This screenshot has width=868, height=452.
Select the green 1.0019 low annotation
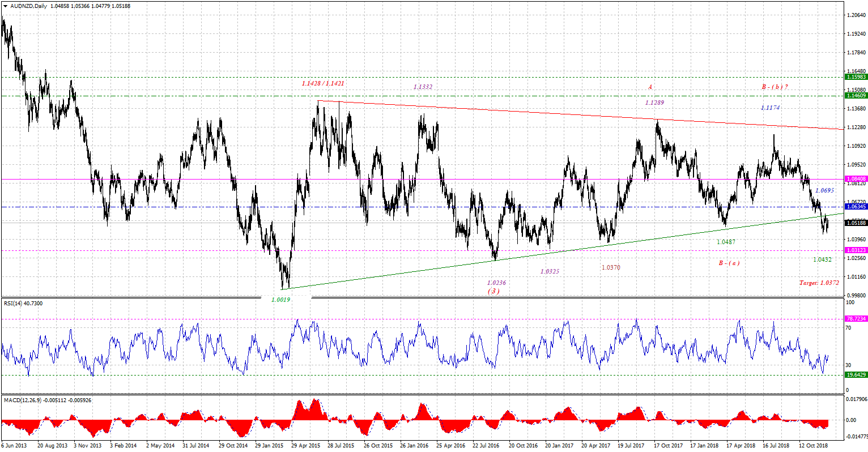click(280, 300)
